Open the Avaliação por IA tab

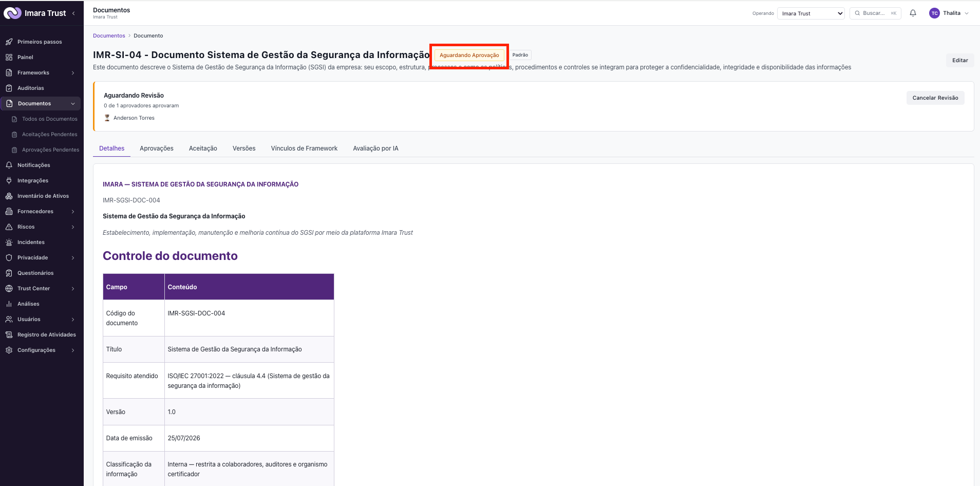(375, 148)
